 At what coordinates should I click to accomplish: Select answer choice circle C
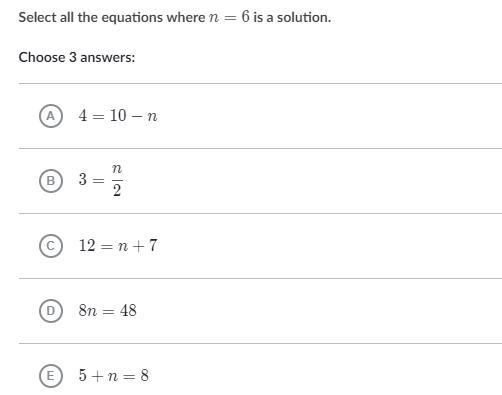(51, 246)
